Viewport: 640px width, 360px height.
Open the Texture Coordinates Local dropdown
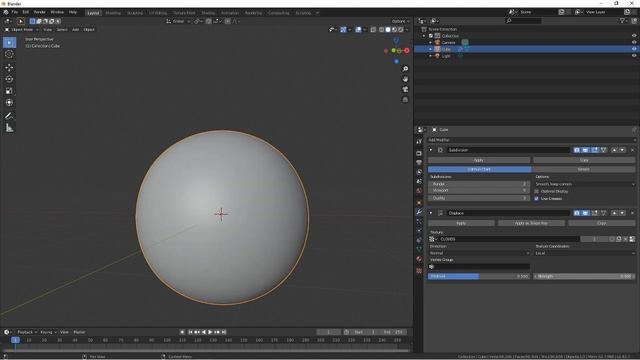584,253
